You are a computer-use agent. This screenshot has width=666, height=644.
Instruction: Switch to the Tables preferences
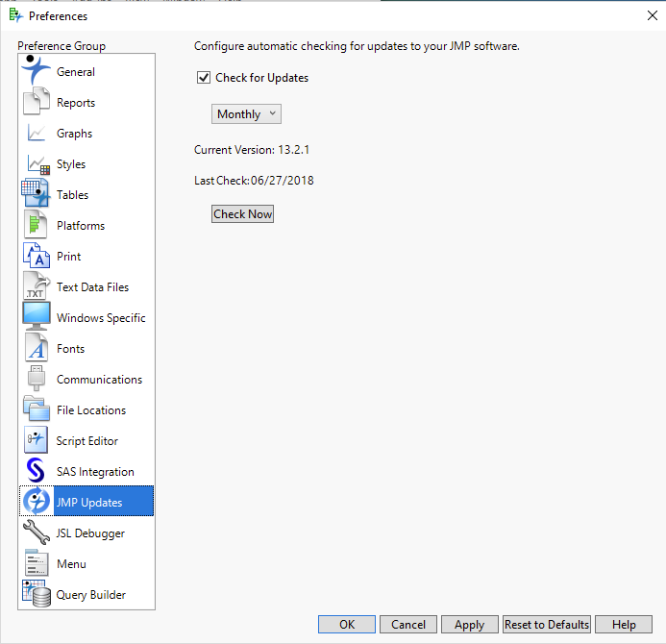point(73,195)
